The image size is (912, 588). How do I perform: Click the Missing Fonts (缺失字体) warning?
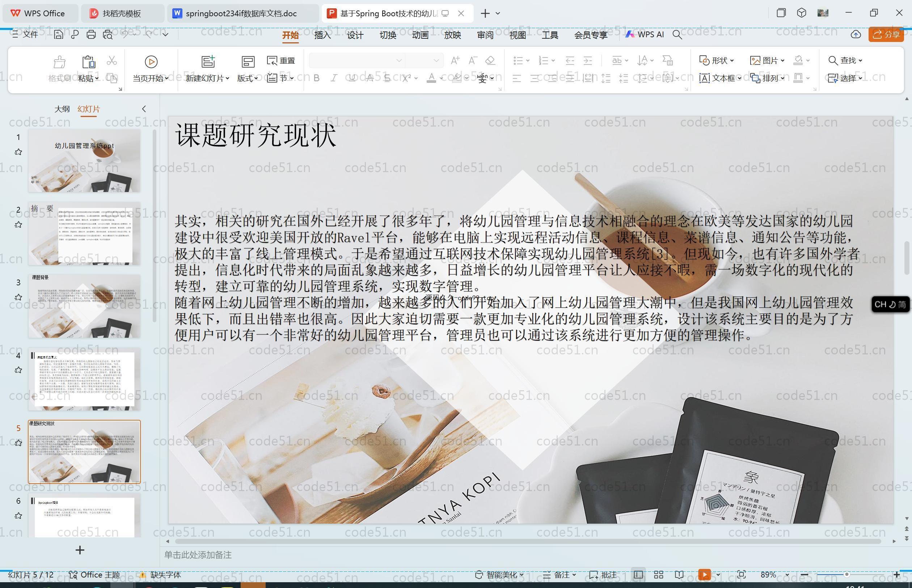point(160,575)
